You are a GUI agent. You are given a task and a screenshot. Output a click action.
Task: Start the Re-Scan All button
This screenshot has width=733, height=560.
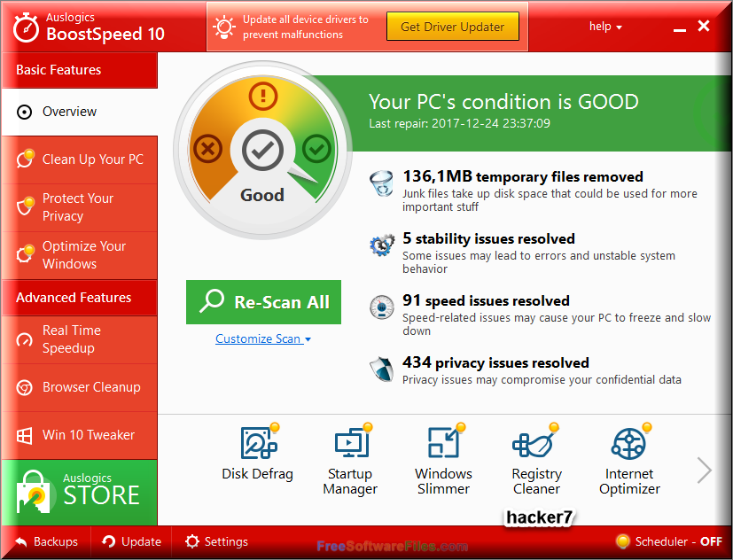(x=263, y=302)
